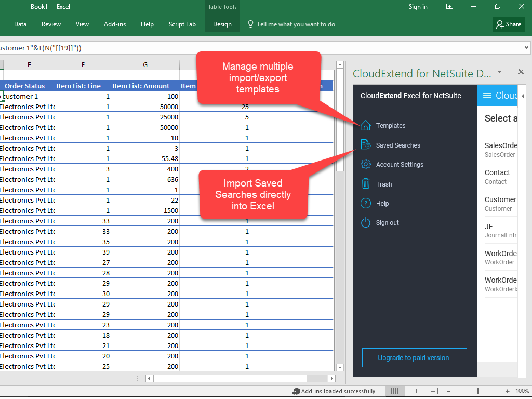The width and height of the screenshot is (532, 399).
Task: Select the Customer template
Action: click(x=501, y=204)
